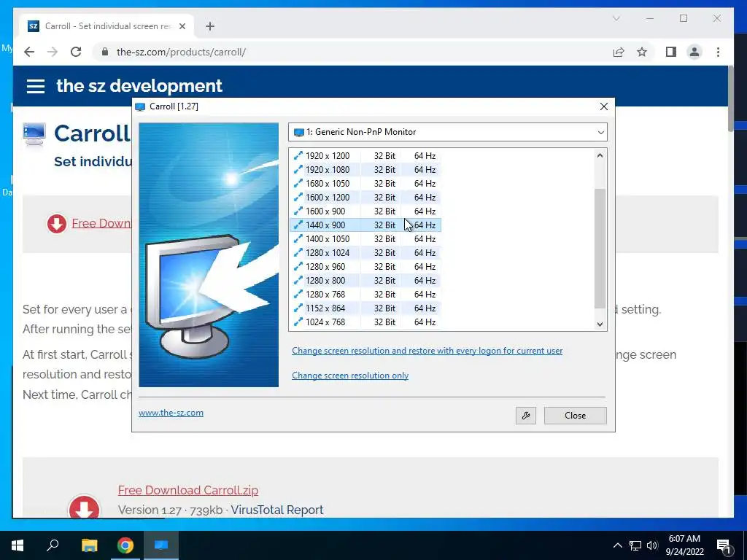This screenshot has width=747, height=560.
Task: Open Windows Start menu
Action: 18,545
